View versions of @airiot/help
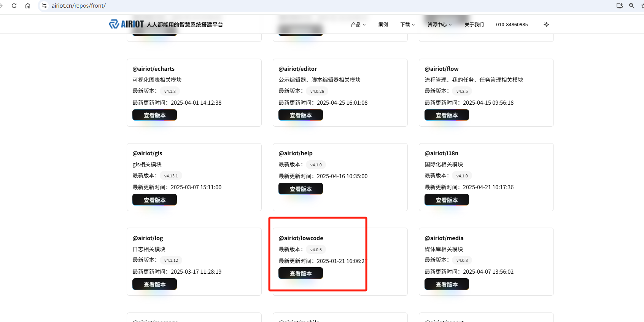The image size is (644, 322). [x=301, y=189]
